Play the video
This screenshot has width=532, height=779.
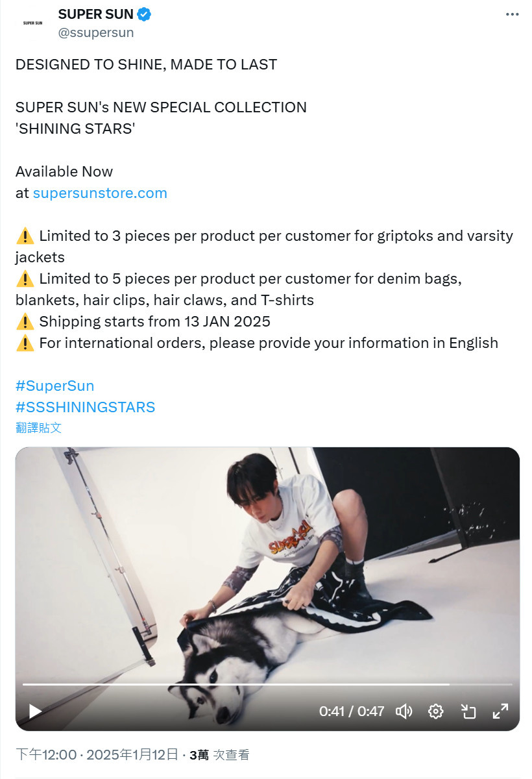tap(35, 711)
